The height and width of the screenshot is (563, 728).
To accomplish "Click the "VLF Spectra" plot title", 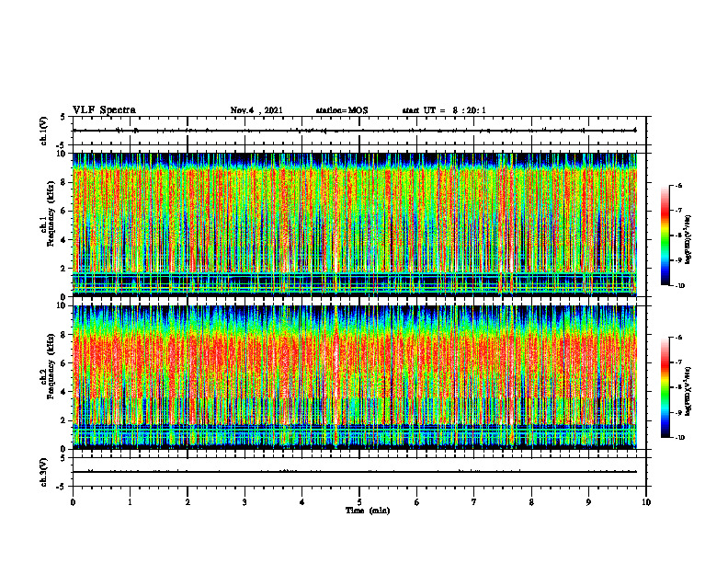I will coord(104,110).
